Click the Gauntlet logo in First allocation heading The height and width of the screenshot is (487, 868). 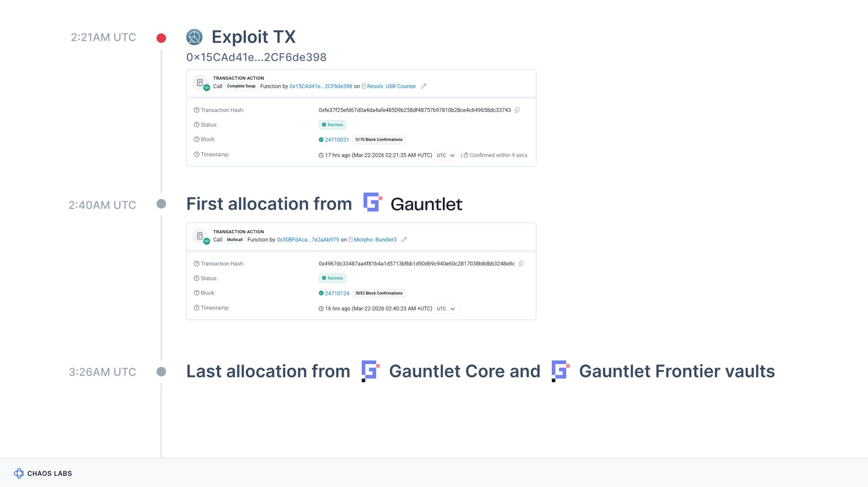pyautogui.click(x=372, y=202)
